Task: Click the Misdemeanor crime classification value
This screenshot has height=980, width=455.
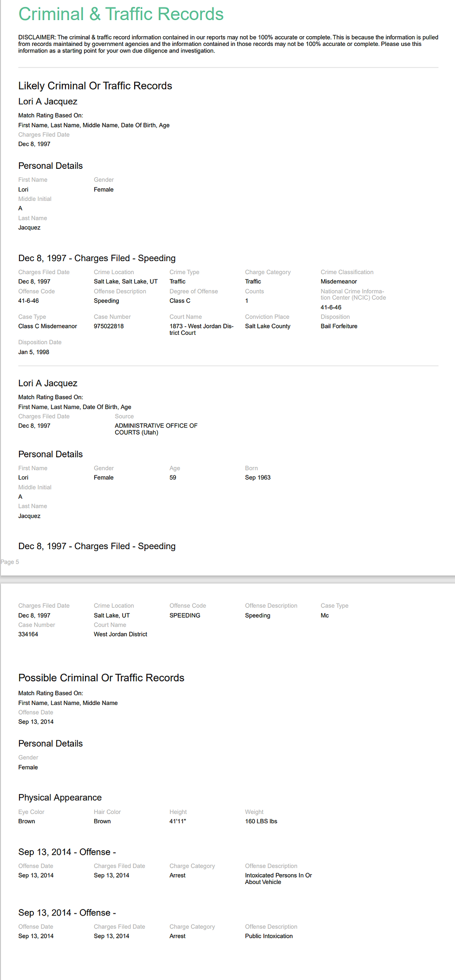Action: pos(339,282)
